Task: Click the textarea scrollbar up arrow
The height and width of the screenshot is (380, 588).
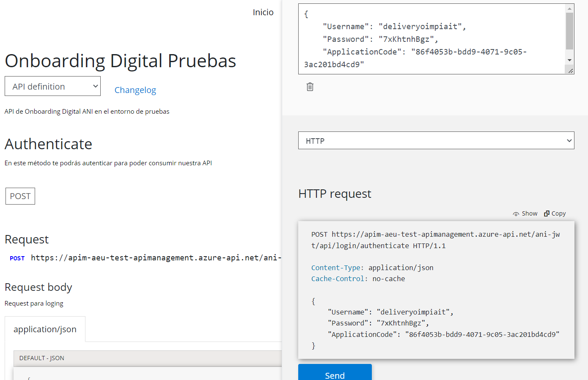Action: [x=569, y=8]
